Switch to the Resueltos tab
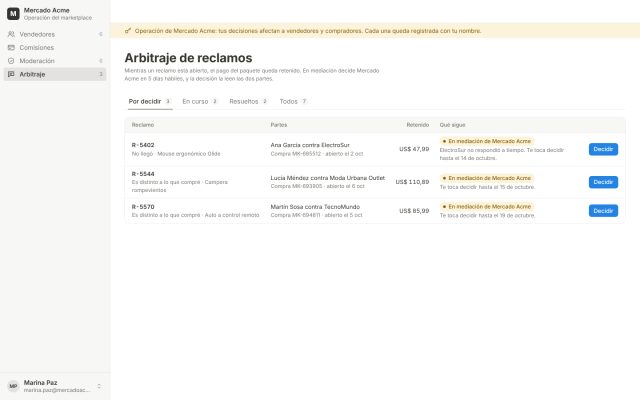Viewport: 640px width, 400px height. 248,102
